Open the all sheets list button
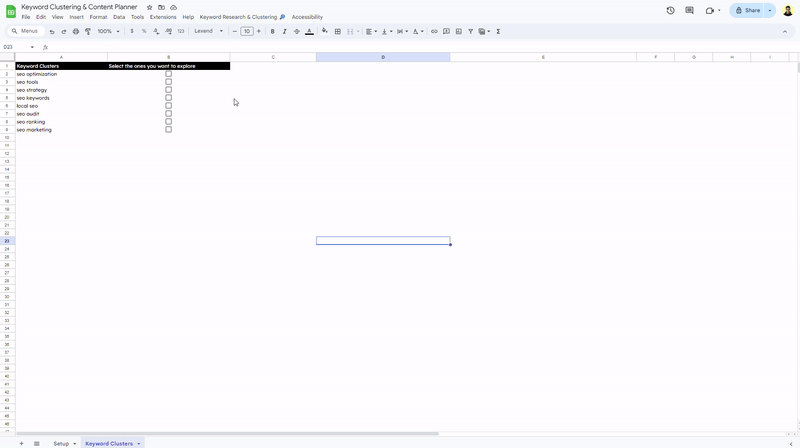Viewport: 800px width, 448px height. click(36, 444)
